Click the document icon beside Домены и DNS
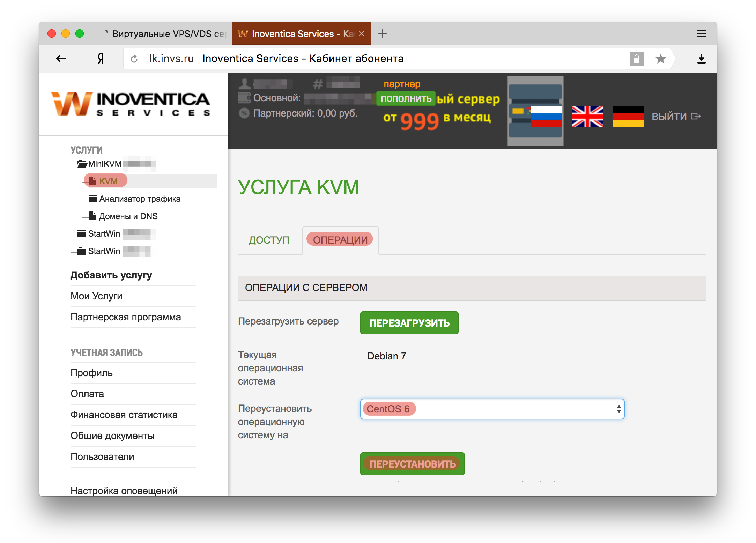This screenshot has height=543, width=756. pos(92,216)
